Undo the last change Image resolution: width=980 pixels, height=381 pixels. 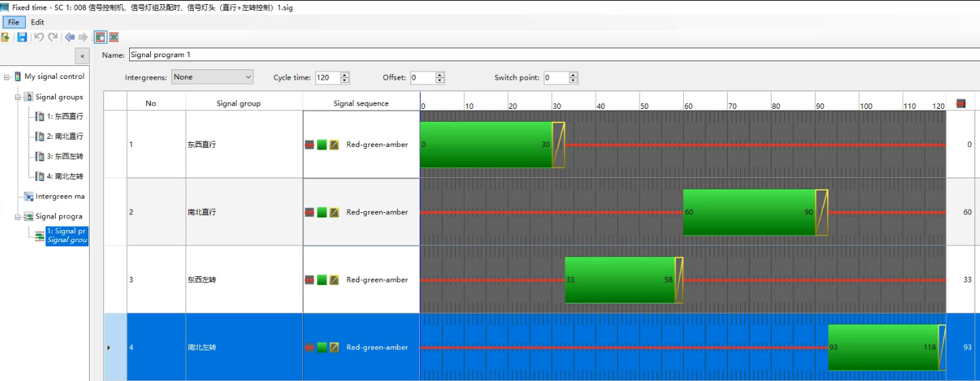click(39, 37)
